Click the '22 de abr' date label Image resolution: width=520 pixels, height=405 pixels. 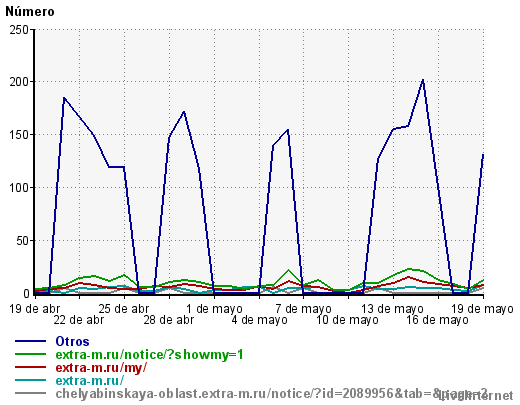point(79,320)
